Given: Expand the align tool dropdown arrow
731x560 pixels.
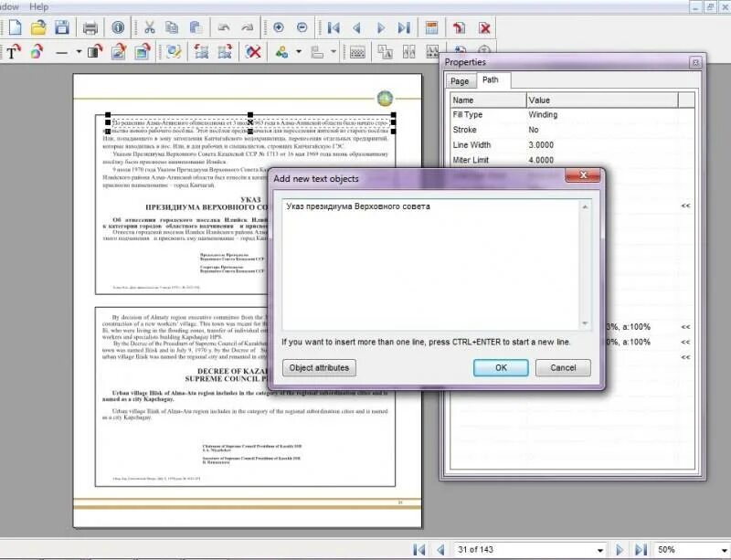Looking at the screenshot, I should pos(334,52).
